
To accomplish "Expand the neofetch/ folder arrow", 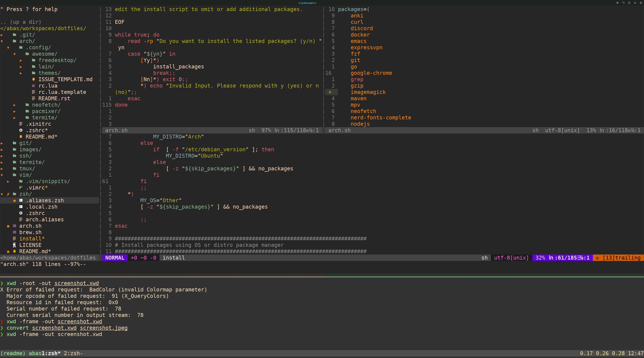I will (14, 105).
